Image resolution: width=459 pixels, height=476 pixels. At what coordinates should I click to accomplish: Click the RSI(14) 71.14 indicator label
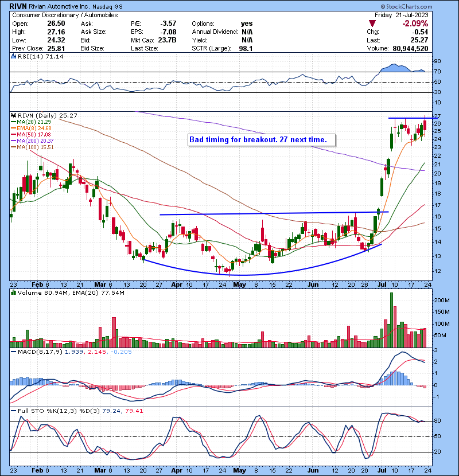click(40, 56)
